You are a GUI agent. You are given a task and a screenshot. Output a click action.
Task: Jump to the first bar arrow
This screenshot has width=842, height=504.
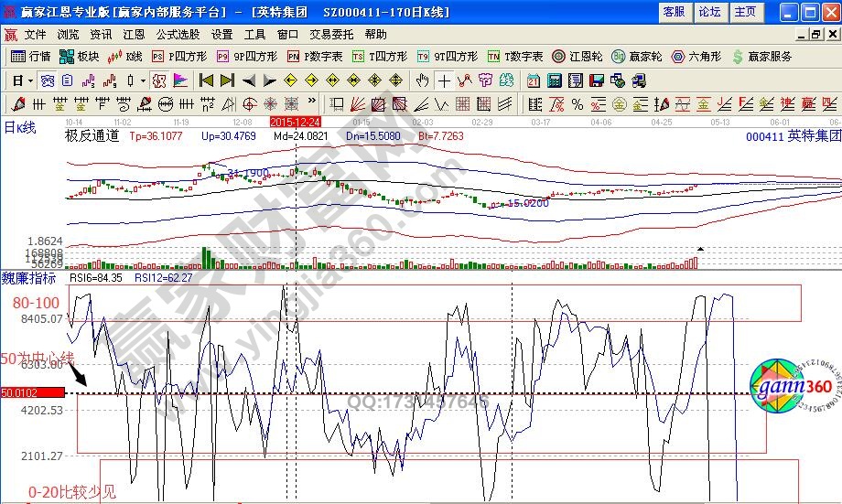point(207,80)
